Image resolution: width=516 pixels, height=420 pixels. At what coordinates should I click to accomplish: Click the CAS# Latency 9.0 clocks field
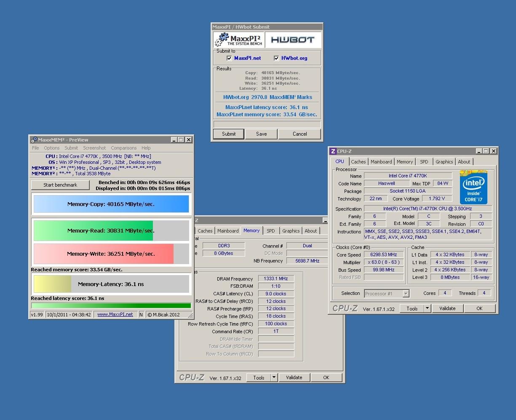click(276, 294)
